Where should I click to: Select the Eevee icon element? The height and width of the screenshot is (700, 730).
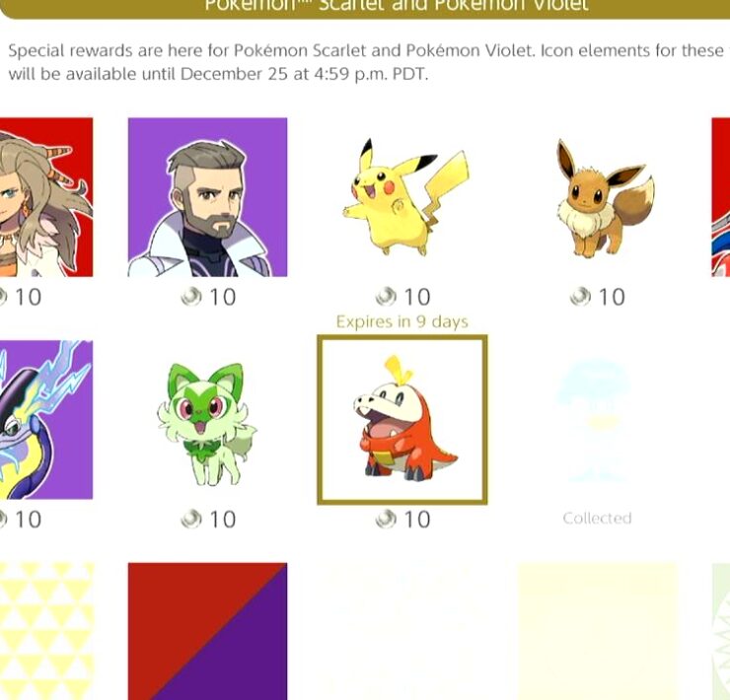tap(597, 197)
